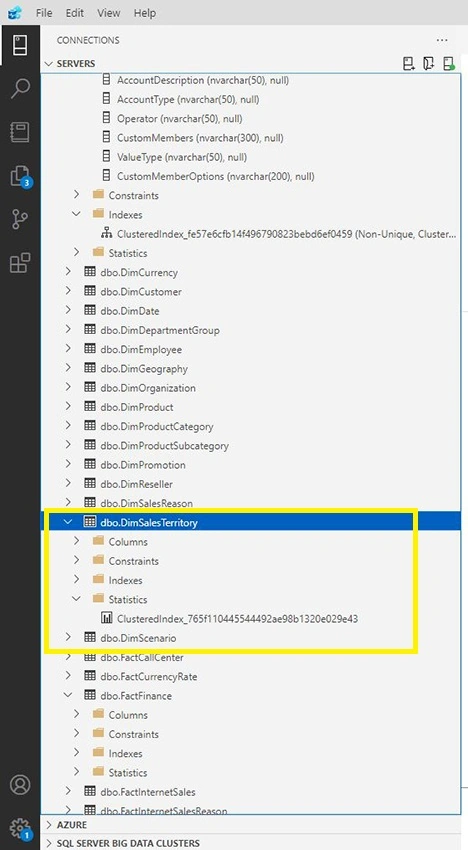Expand the dbo.DimCustomer table node
The height and width of the screenshot is (850, 468).
tap(68, 291)
